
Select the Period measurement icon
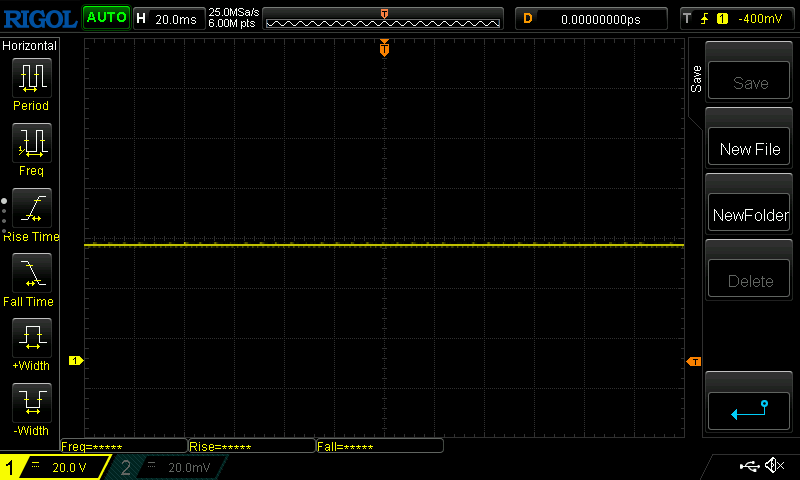(32, 78)
